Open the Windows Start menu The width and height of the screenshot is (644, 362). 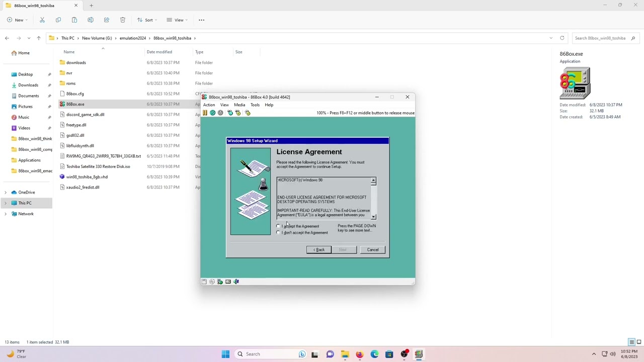point(225,354)
